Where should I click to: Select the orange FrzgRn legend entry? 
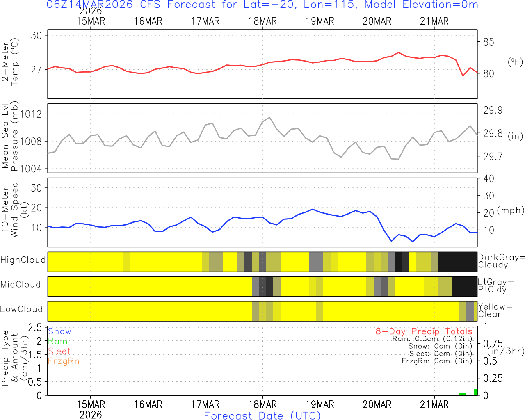coord(64,361)
